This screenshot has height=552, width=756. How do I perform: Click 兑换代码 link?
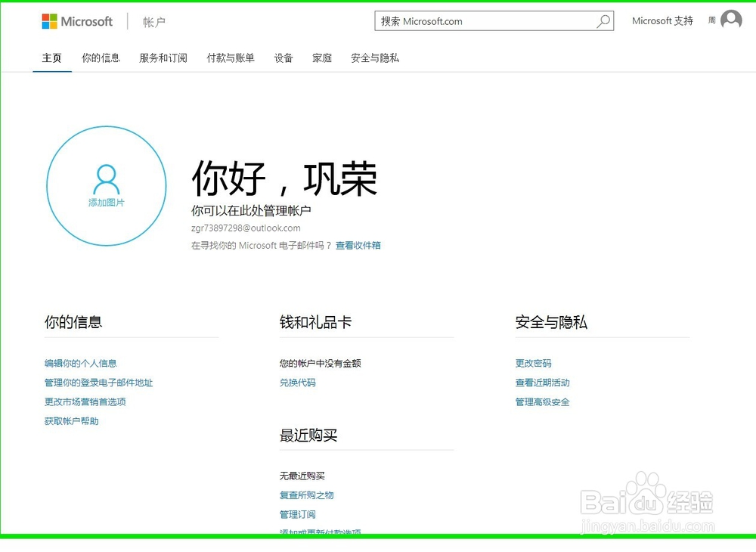[x=297, y=383]
